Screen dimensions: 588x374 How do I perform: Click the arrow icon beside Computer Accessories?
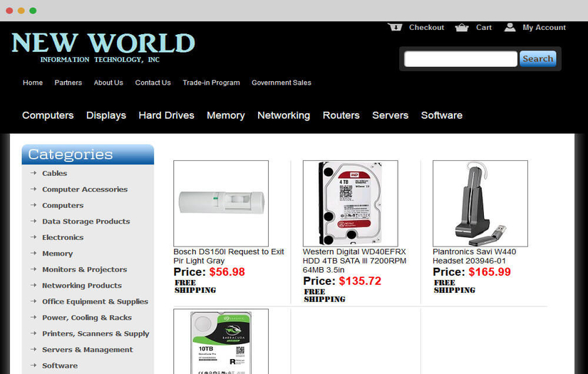33,189
